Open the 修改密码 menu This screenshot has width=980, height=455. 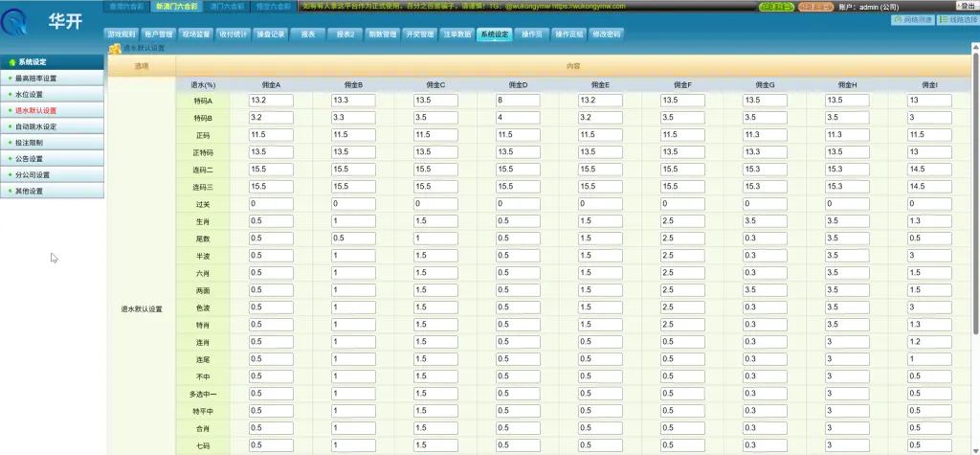[606, 34]
